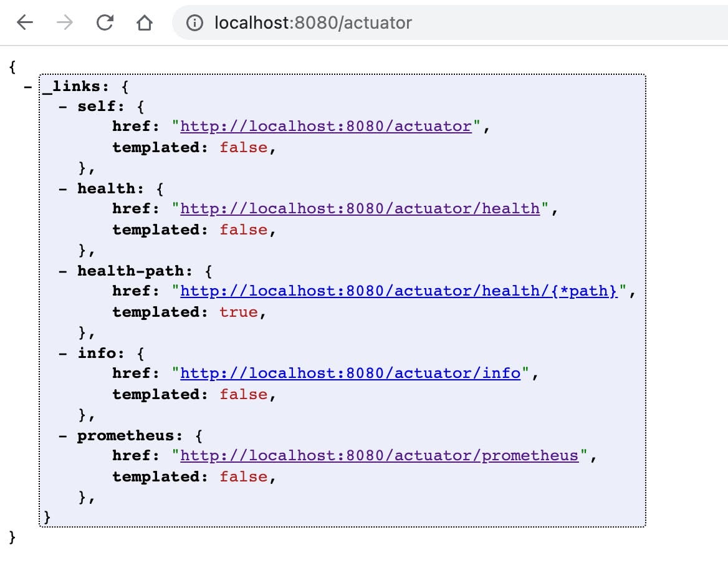Open the actuator self href link
This screenshot has height=565, width=728.
325,127
